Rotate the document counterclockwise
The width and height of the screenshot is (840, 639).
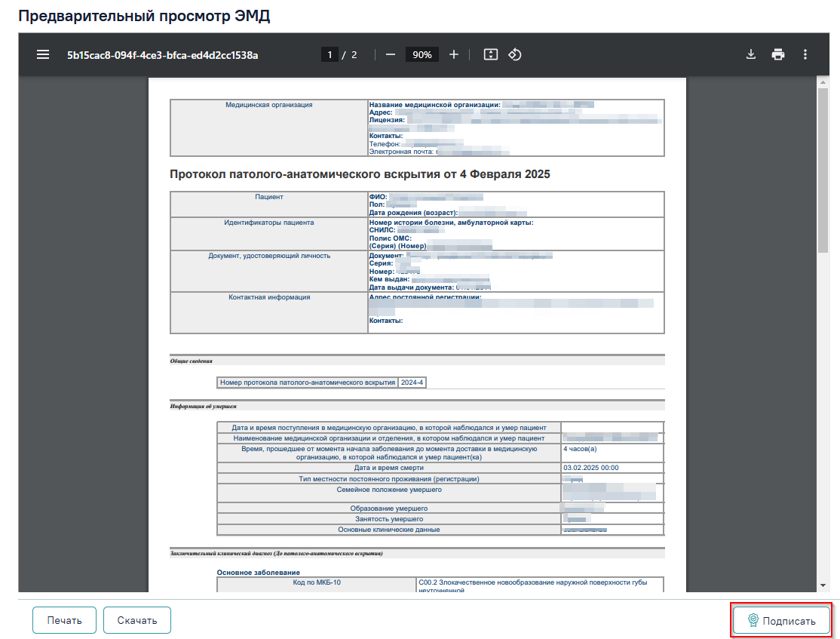515,54
